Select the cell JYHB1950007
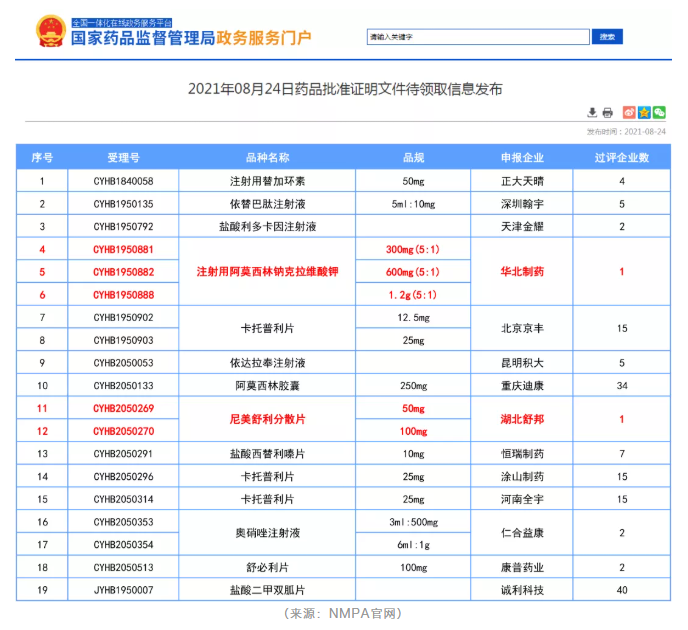Viewport: 688px width, 630px height. click(123, 590)
